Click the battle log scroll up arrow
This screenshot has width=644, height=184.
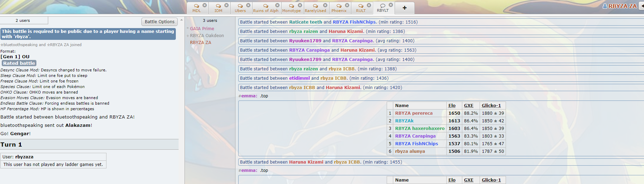pyautogui.click(x=181, y=20)
